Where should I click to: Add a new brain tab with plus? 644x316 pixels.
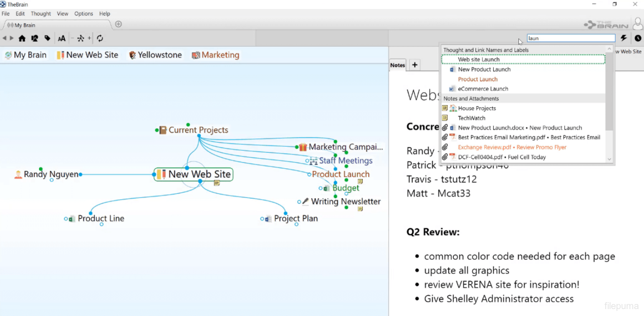tap(118, 24)
